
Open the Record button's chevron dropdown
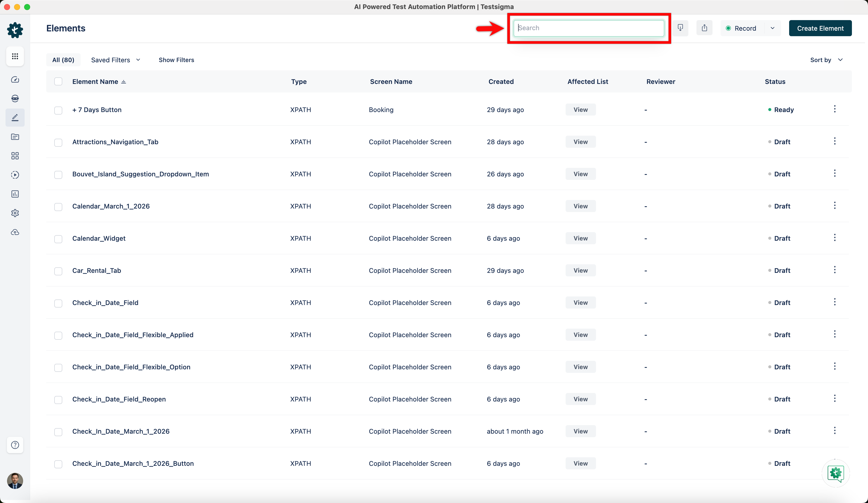point(772,28)
